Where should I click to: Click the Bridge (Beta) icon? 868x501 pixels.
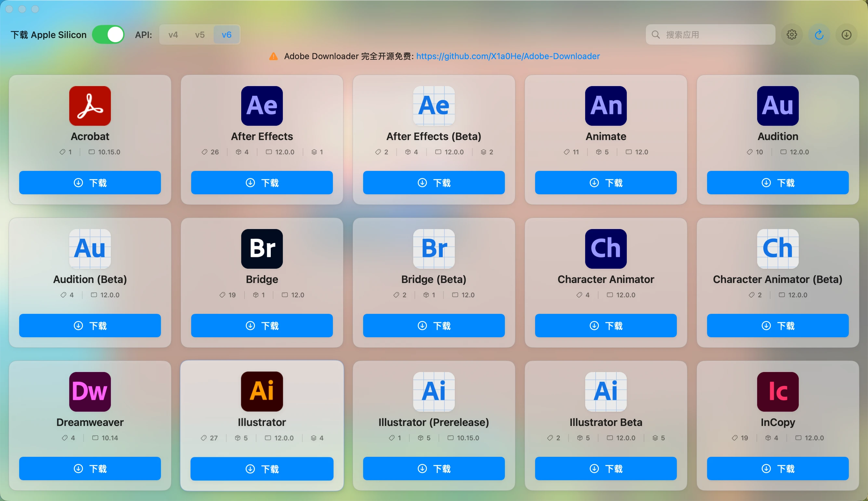pos(434,249)
